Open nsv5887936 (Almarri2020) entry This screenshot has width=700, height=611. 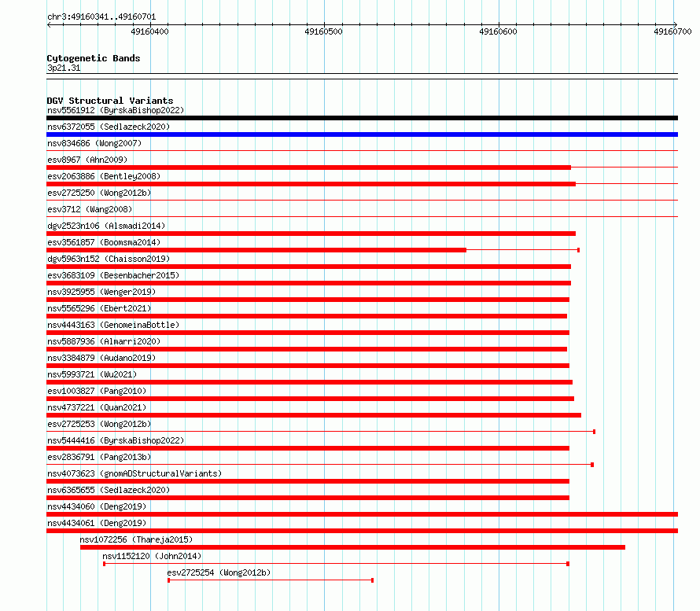tap(104, 341)
